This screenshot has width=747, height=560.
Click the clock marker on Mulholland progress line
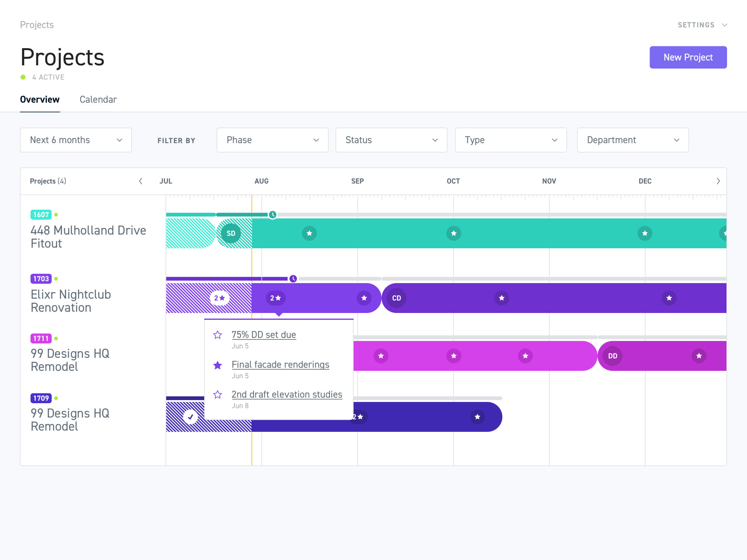pos(273,215)
